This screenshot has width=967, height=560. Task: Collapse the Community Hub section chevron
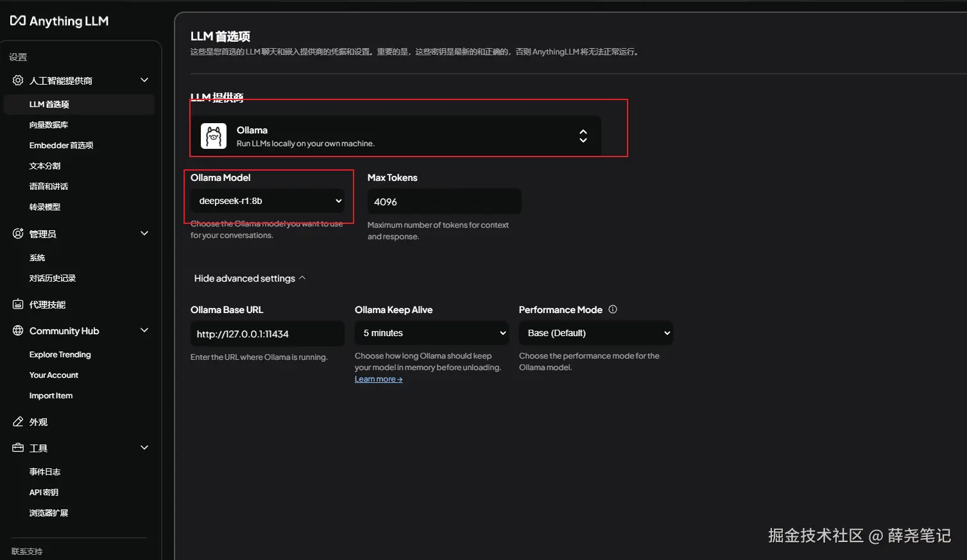[x=144, y=330]
